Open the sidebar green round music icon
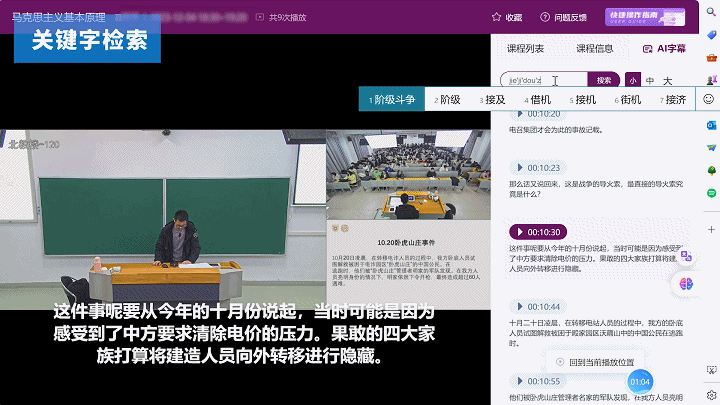 711,193
